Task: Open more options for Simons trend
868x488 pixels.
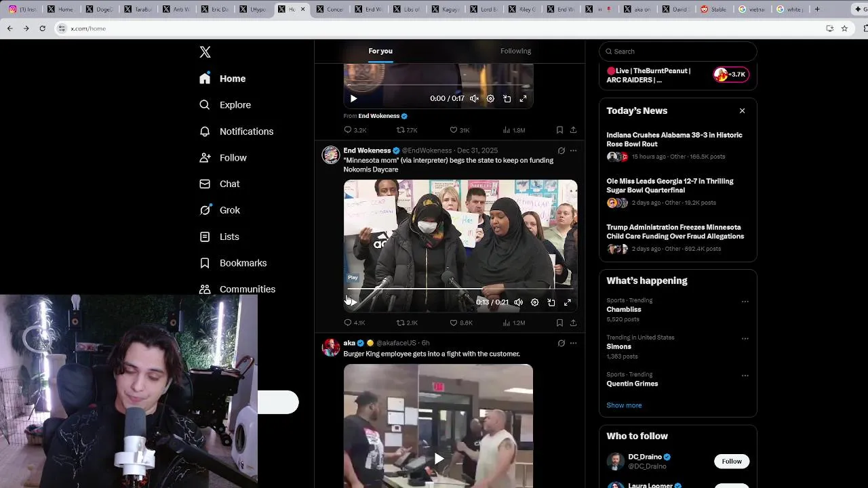Action: [x=745, y=339]
